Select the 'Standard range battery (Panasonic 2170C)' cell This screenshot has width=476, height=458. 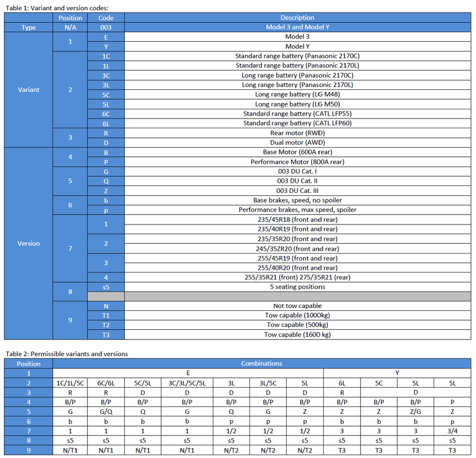click(x=297, y=56)
